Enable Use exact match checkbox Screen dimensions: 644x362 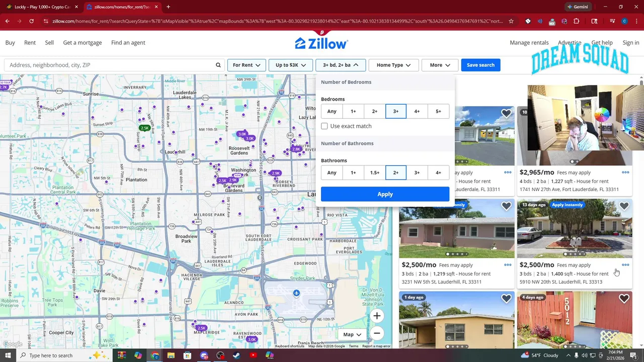click(x=325, y=126)
